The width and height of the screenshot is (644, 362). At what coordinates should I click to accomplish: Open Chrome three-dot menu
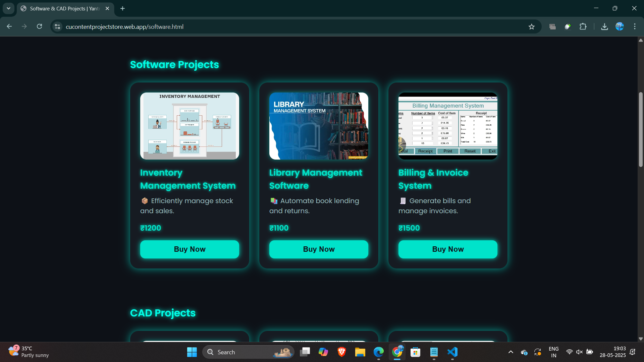click(635, 26)
